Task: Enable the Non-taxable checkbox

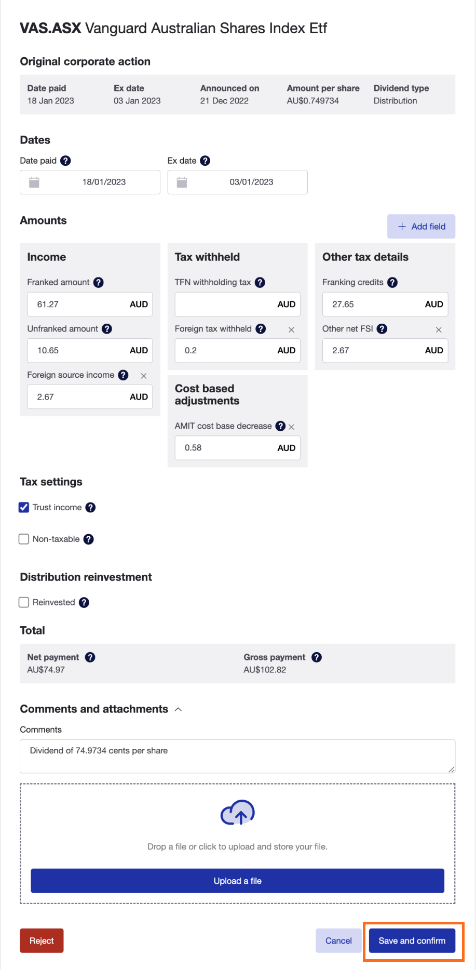Action: [x=24, y=539]
